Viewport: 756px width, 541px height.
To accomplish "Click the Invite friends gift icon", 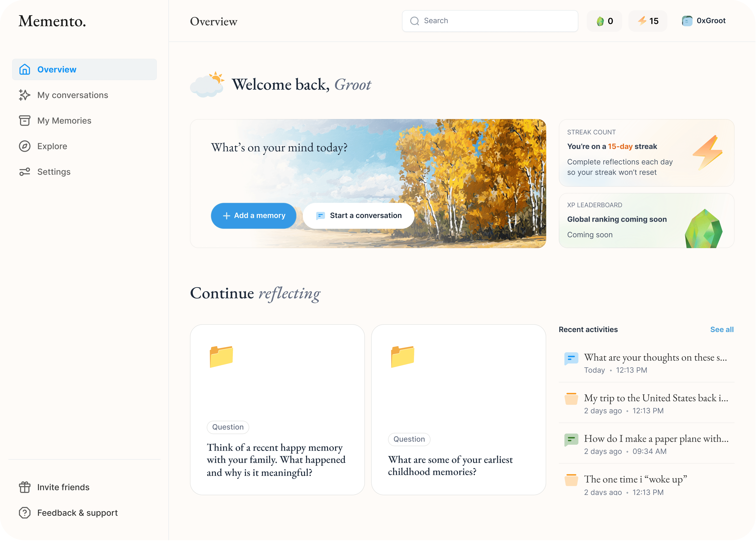I will pyautogui.click(x=25, y=487).
